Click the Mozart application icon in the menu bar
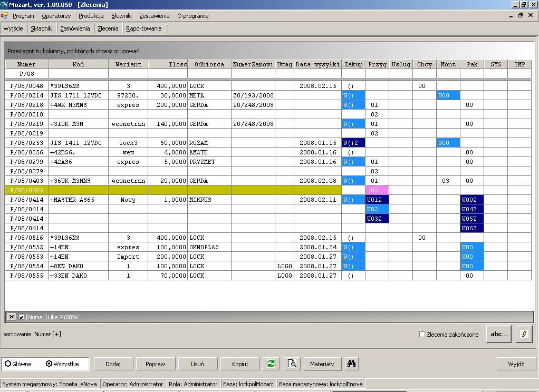The height and width of the screenshot is (392, 539). [4, 15]
